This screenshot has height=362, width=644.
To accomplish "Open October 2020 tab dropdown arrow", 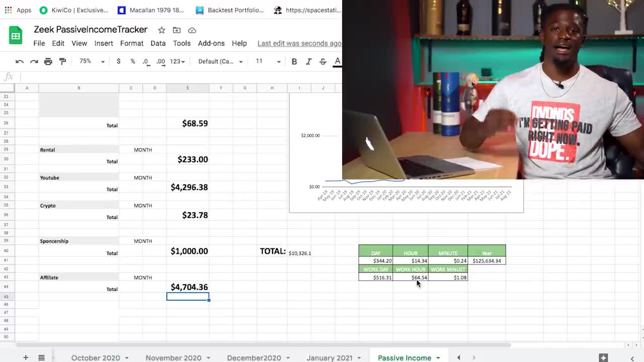I will pos(127,358).
